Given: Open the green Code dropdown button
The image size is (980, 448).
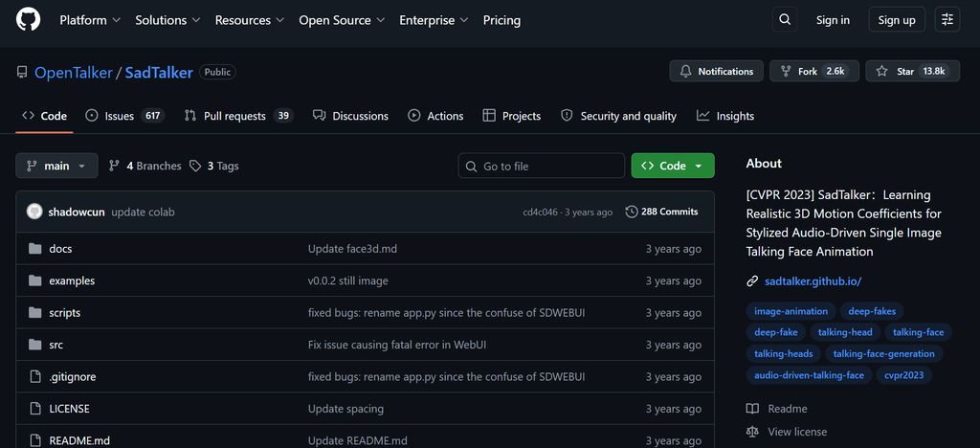Looking at the screenshot, I should tap(673, 166).
